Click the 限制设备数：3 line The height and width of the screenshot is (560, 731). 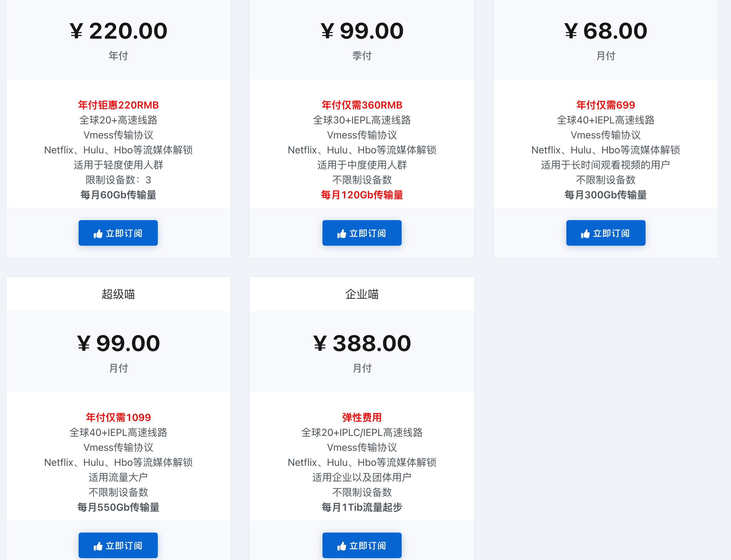(x=118, y=180)
